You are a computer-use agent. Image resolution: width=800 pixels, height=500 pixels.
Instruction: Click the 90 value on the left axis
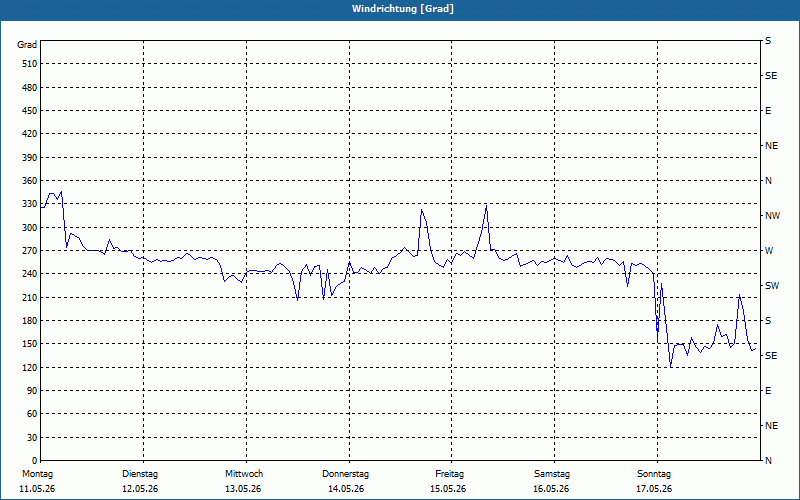click(x=32, y=391)
